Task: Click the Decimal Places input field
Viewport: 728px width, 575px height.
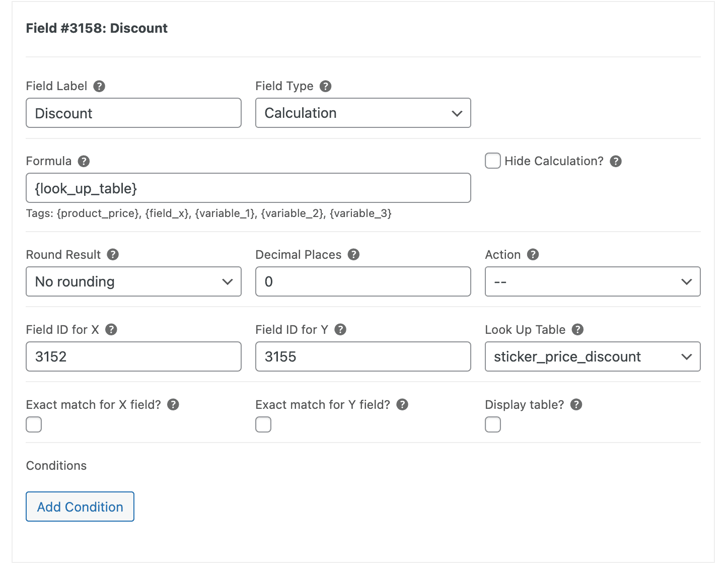Action: tap(363, 281)
